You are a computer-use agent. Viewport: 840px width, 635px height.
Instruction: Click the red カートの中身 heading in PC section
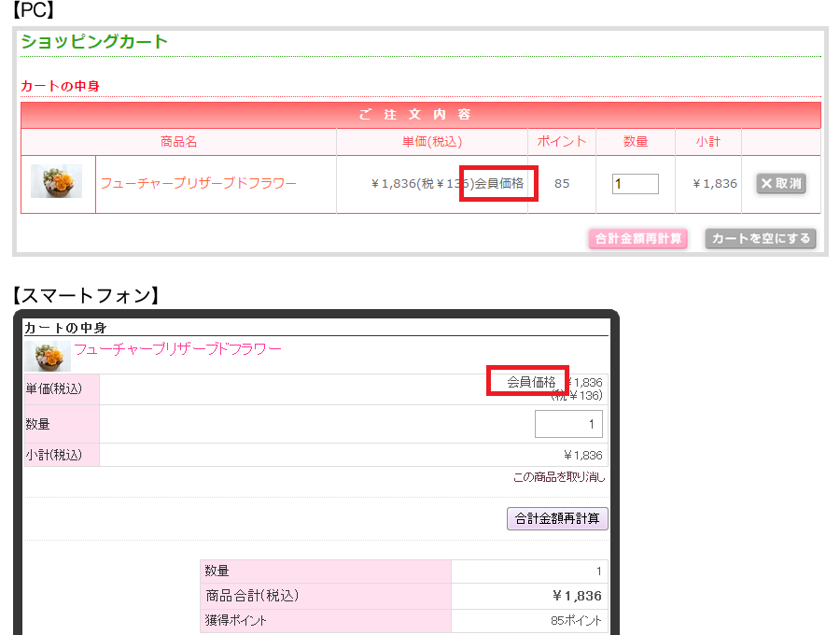point(60,86)
